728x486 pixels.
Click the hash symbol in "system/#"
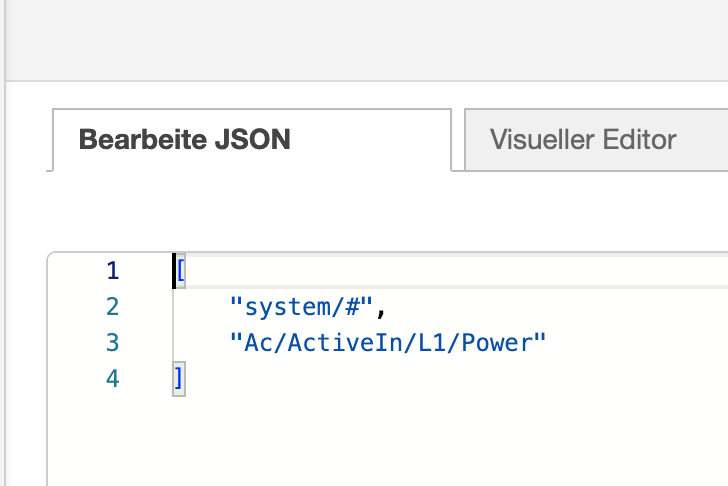pyautogui.click(x=352, y=307)
